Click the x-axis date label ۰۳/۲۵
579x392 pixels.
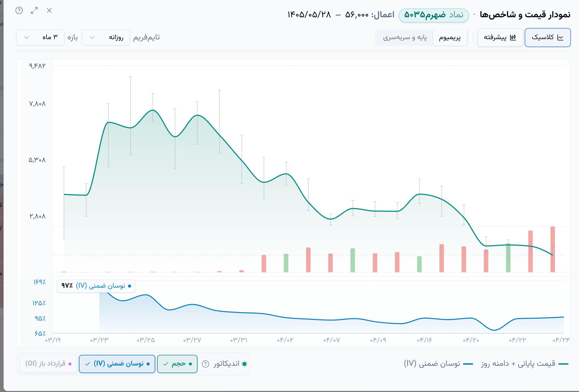click(146, 340)
